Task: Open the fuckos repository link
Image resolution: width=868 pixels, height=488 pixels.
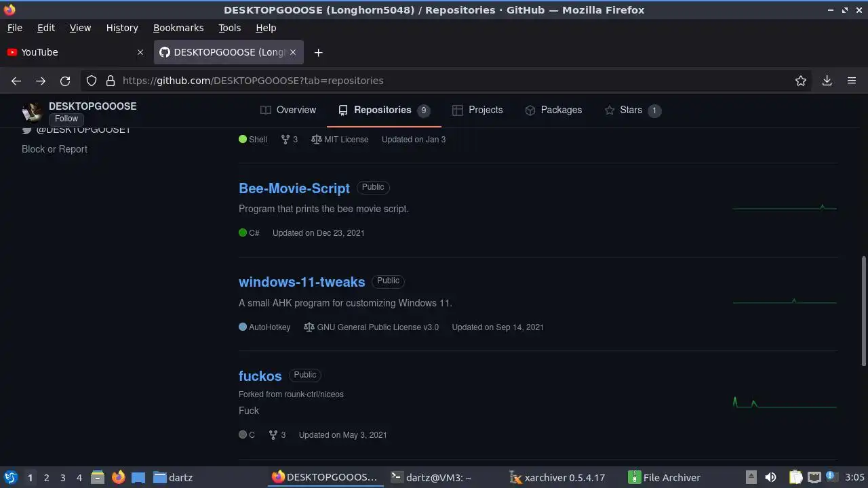Action: coord(260,376)
